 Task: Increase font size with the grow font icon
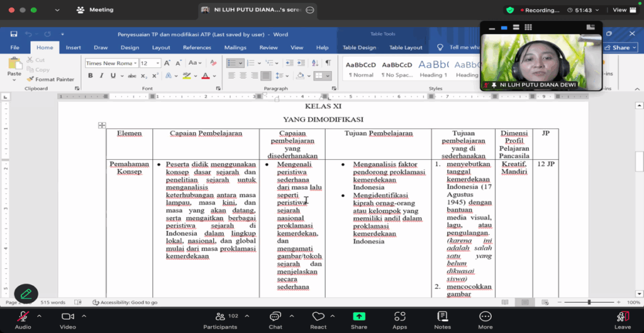(167, 64)
